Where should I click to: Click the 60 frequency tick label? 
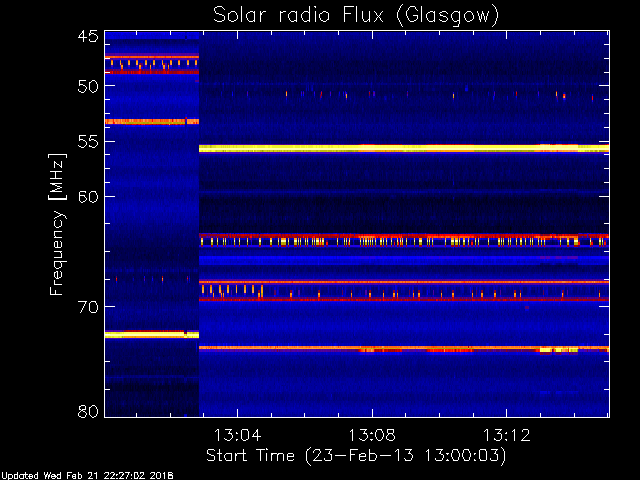coord(88,197)
